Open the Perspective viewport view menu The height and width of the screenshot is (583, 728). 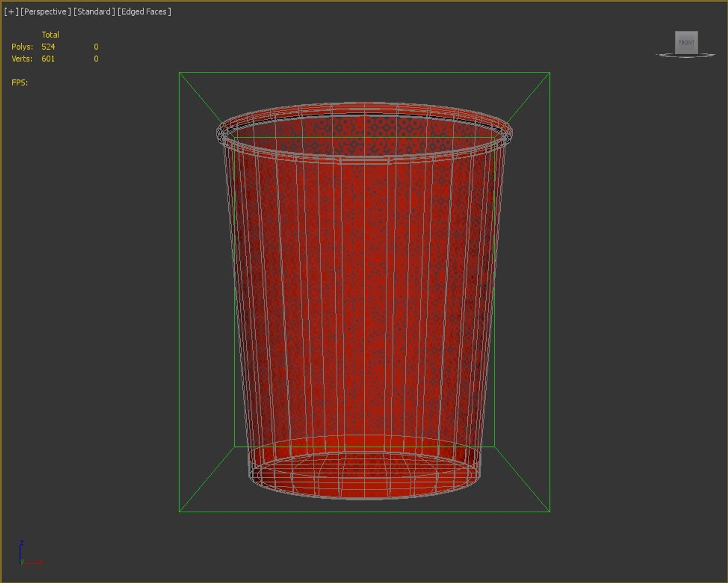point(45,11)
